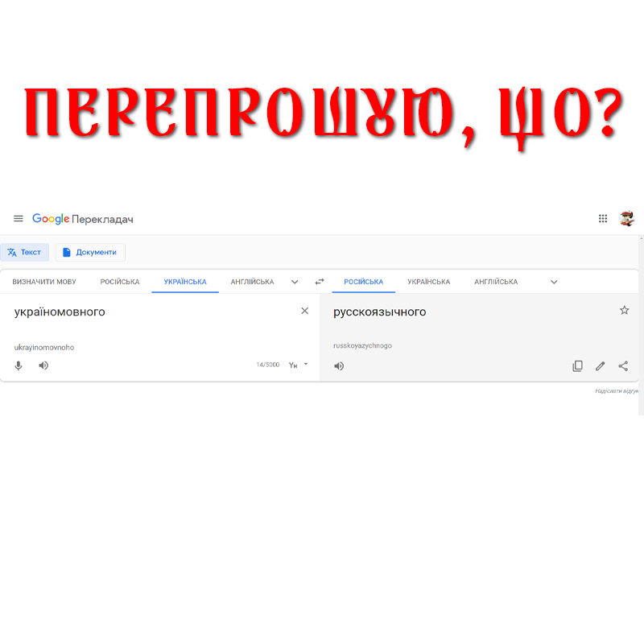Choose АНГЛІЙСЬКА as target language
This screenshot has width=644, height=644.
click(x=496, y=282)
